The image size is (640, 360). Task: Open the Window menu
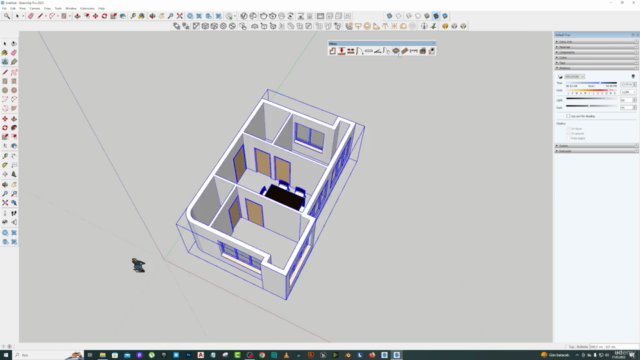click(x=71, y=8)
